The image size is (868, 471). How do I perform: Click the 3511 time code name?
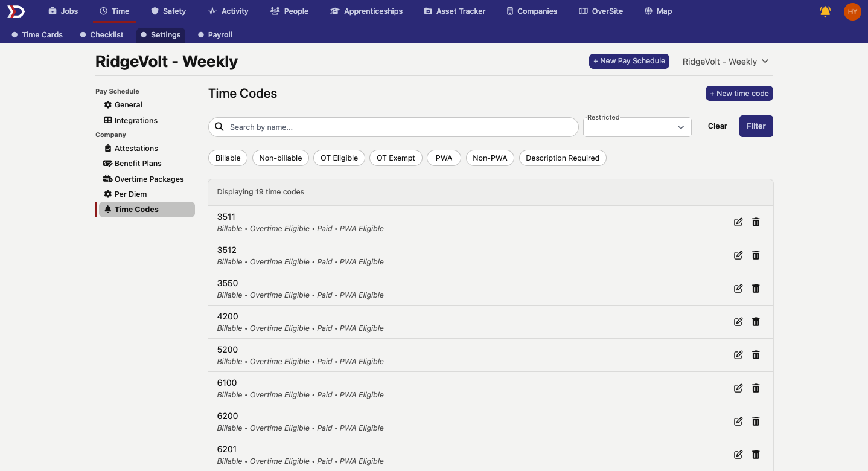pos(226,217)
